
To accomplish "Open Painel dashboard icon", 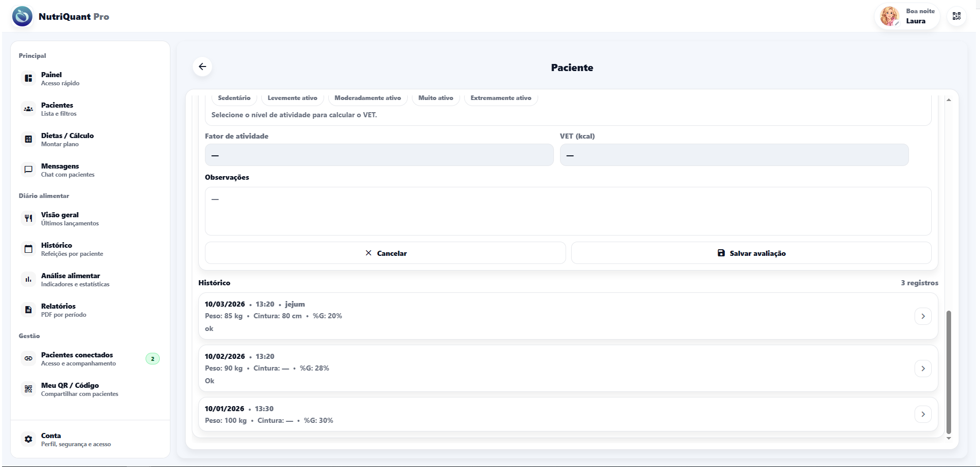I will coord(28,78).
